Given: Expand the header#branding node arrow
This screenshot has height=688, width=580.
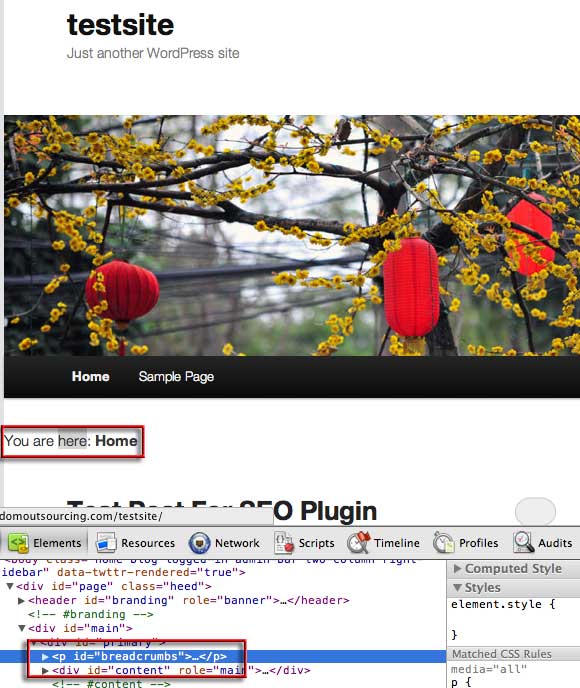Looking at the screenshot, I should coord(21,601).
